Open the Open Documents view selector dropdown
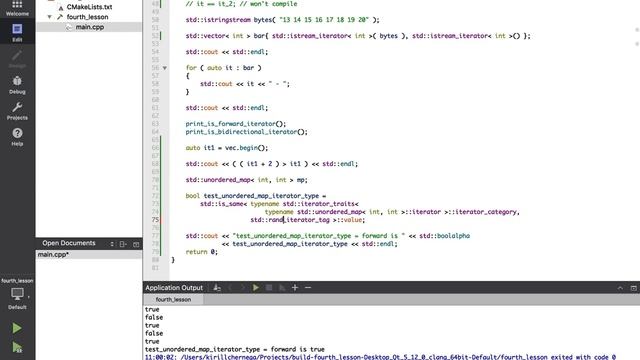The height and width of the screenshot is (360, 640). 112,244
